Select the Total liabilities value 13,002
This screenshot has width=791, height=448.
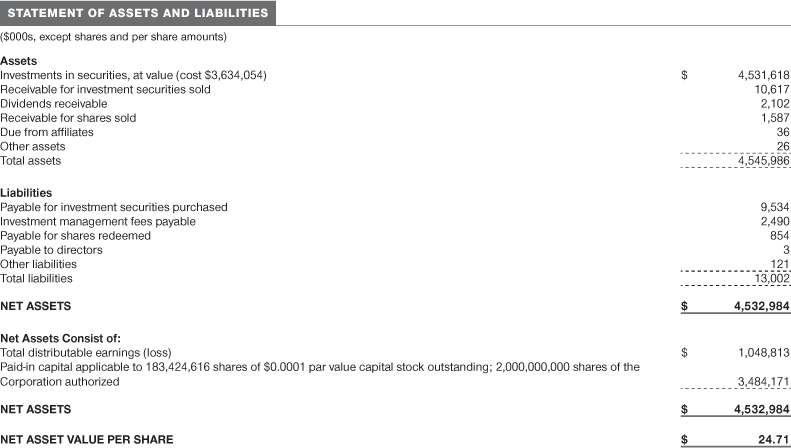[768, 279]
